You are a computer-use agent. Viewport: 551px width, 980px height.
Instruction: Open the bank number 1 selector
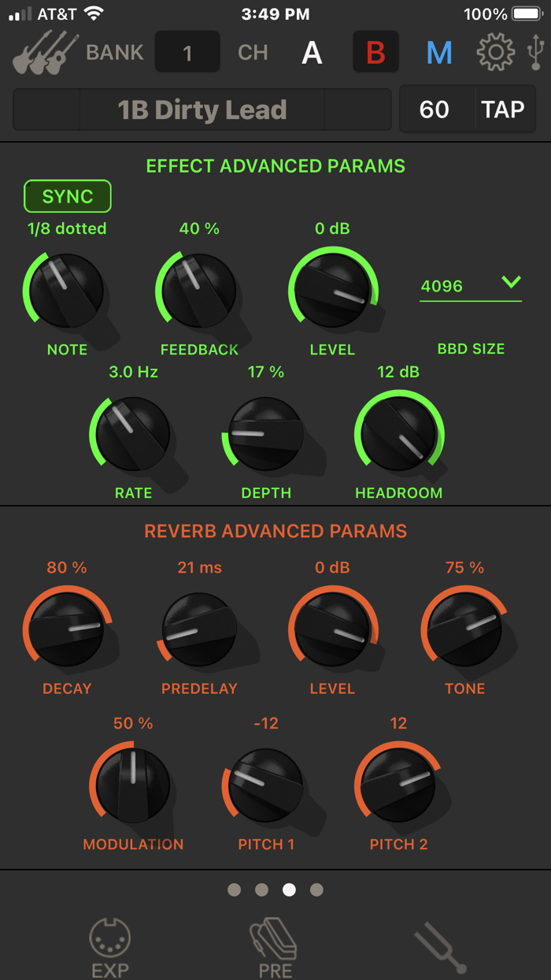tap(187, 53)
